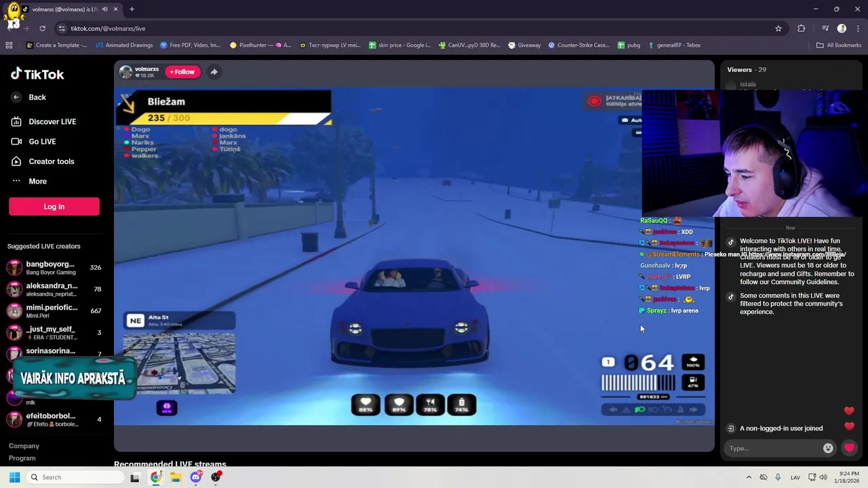Open volmarxs profile avatar
Image resolution: width=868 pixels, height=488 pixels.
125,72
